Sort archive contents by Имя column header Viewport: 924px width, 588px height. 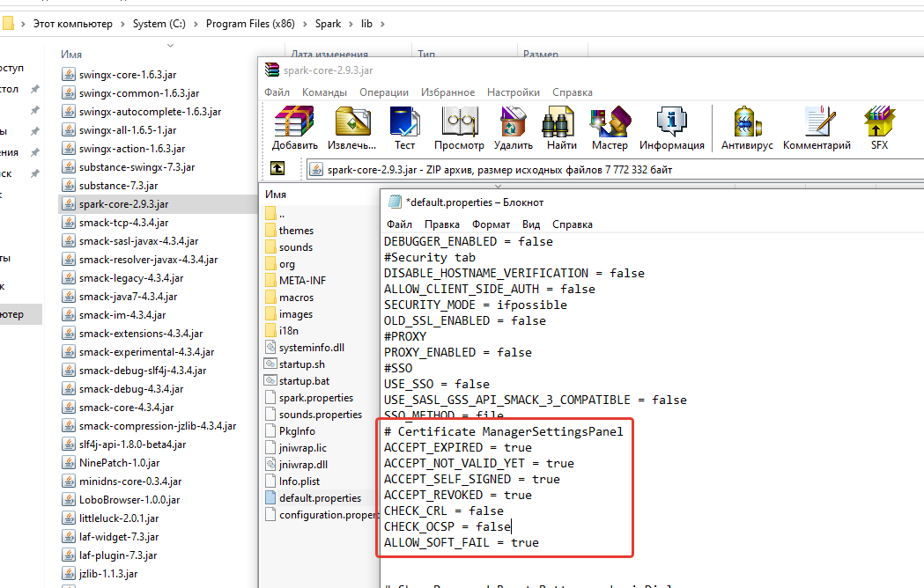(276, 195)
